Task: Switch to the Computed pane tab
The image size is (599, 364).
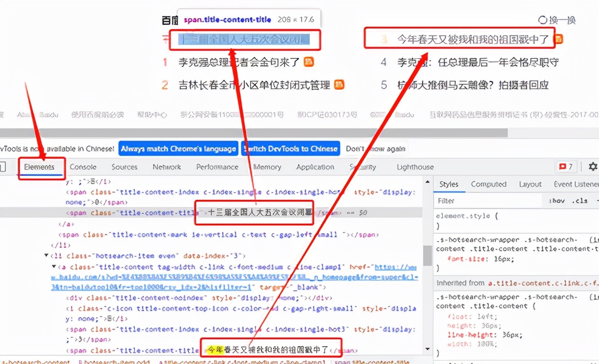Action: point(489,184)
